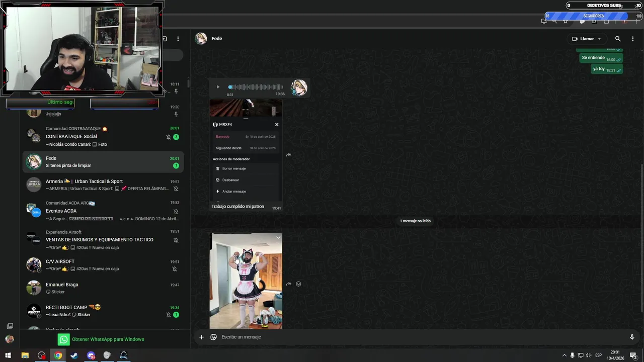The width and height of the screenshot is (644, 362).
Task: Seek along the voice message waveform
Action: [256, 87]
